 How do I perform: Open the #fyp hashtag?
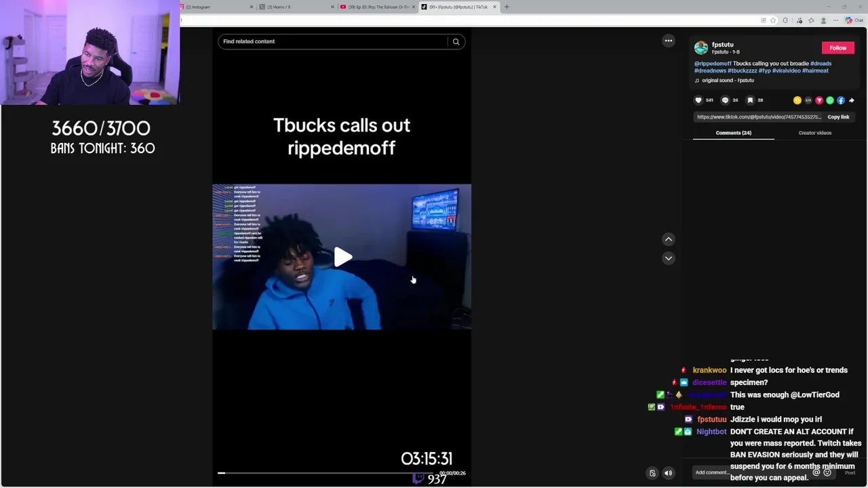pyautogui.click(x=764, y=70)
